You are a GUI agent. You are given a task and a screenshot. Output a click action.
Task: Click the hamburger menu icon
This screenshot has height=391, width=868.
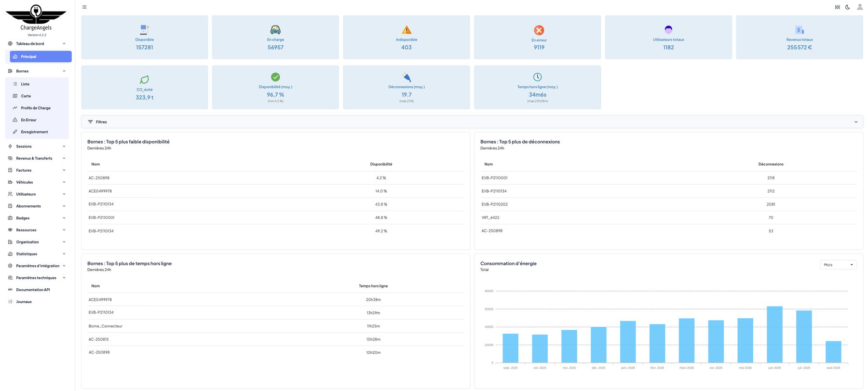[84, 7]
